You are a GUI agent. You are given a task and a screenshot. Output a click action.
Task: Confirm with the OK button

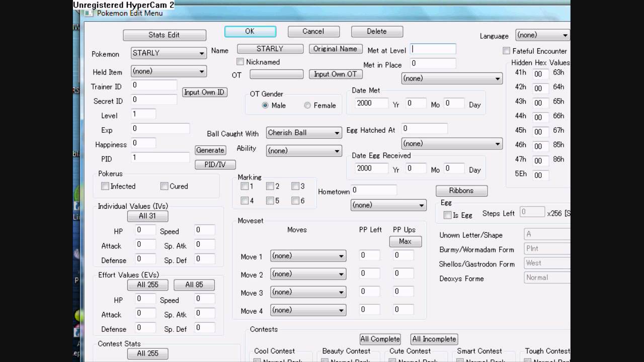pos(250,31)
